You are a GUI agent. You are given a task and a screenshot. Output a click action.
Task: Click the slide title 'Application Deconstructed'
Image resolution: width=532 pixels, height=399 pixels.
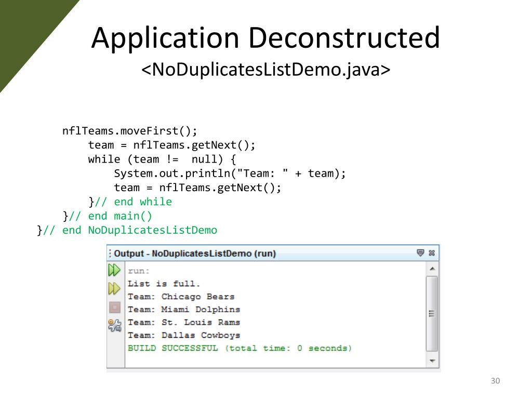(265, 38)
